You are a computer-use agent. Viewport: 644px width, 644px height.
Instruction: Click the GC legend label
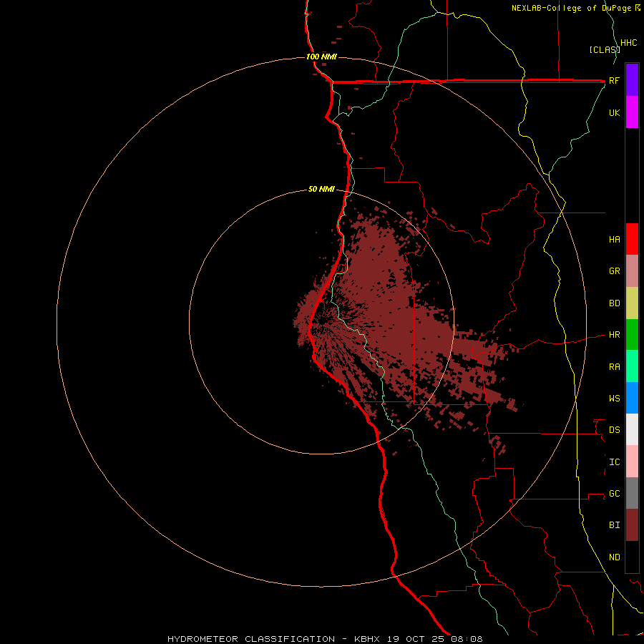tap(615, 494)
